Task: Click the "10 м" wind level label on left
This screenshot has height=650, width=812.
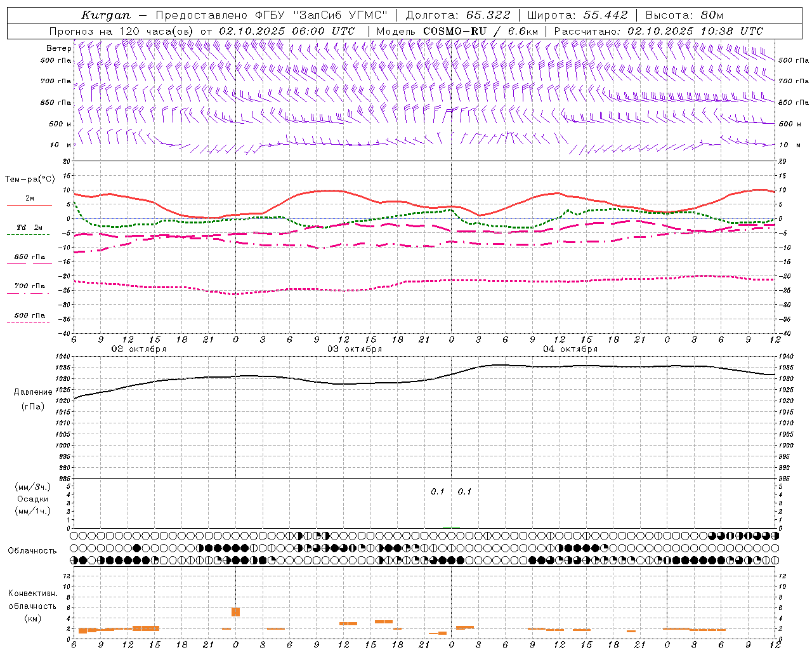Action: coord(61,145)
